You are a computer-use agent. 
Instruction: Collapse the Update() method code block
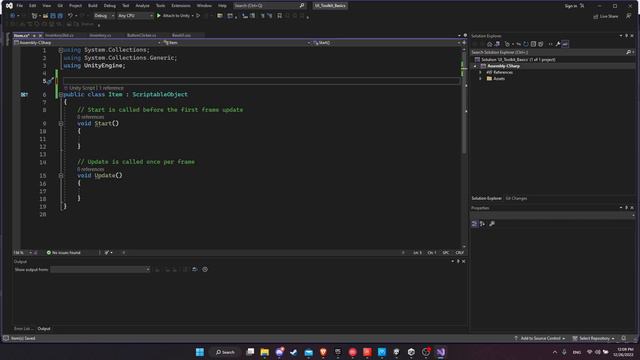tap(61, 176)
